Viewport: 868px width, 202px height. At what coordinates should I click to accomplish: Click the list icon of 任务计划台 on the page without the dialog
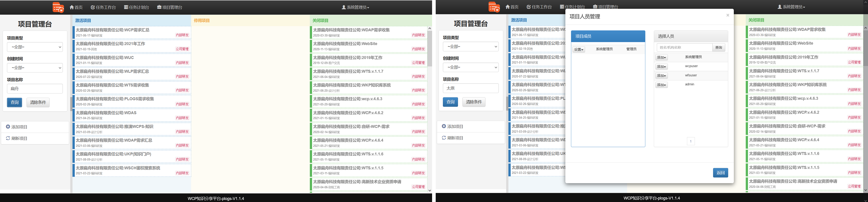(126, 7)
